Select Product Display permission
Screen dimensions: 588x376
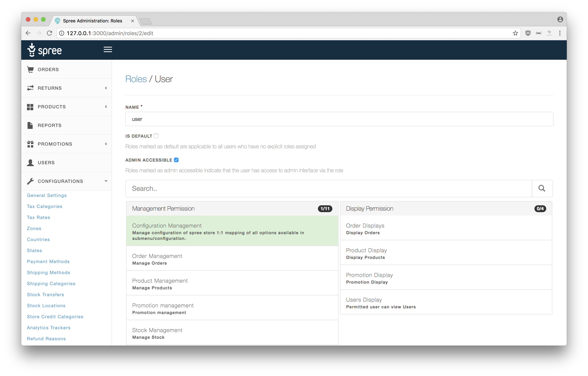pos(446,253)
